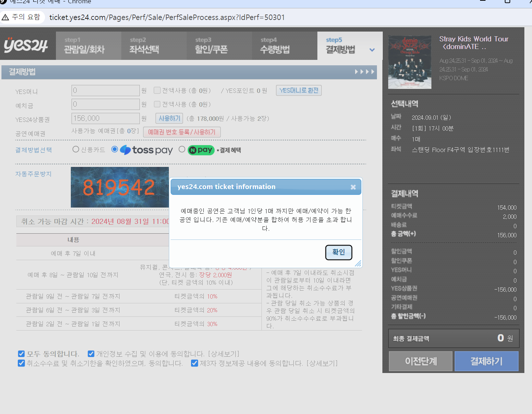Toggle 모두 동의합니다 checkbox
The height and width of the screenshot is (414, 532).
[21, 354]
